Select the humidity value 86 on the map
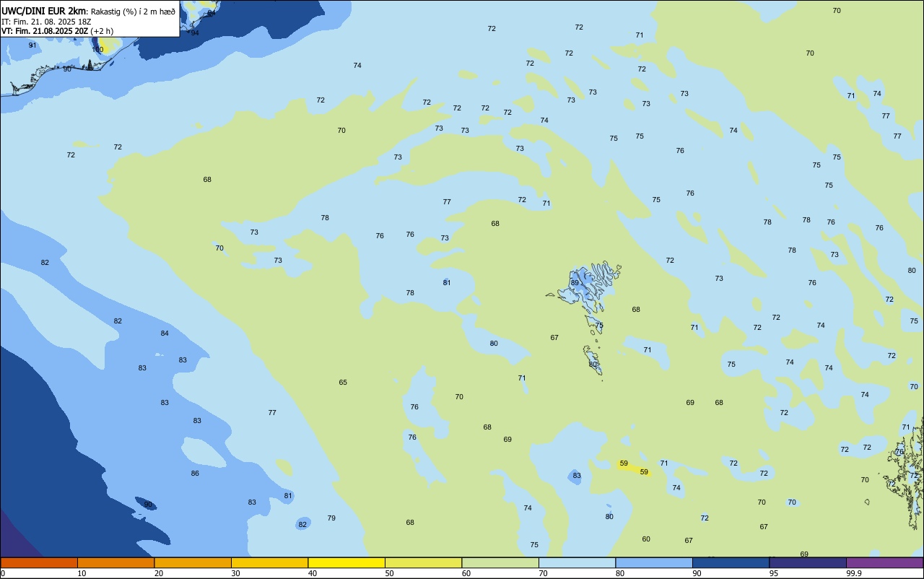This screenshot has width=924, height=579. [x=195, y=474]
